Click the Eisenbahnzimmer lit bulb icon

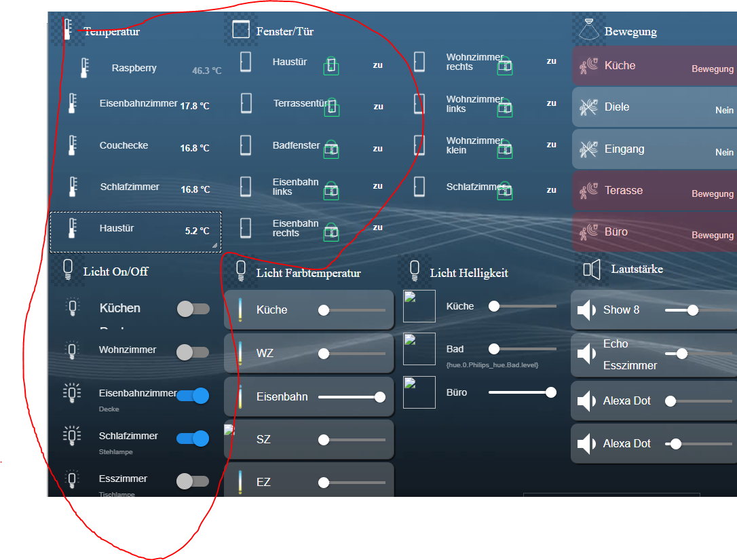[72, 392]
